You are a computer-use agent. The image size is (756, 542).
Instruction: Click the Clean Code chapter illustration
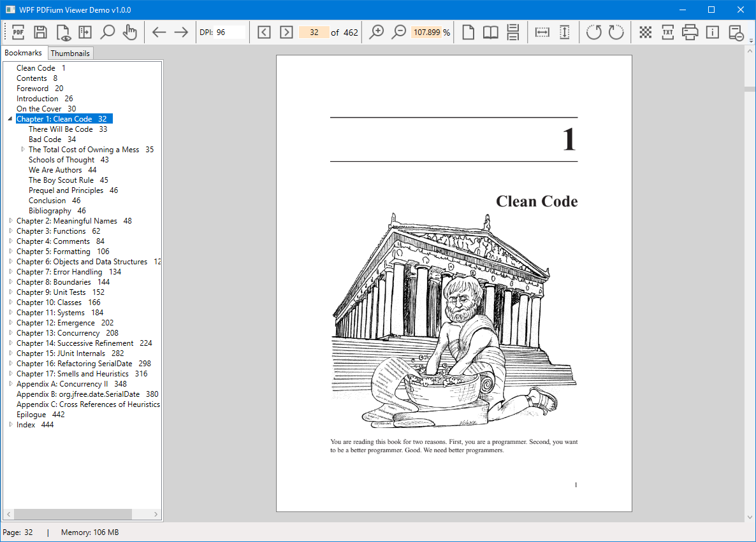coord(454,319)
